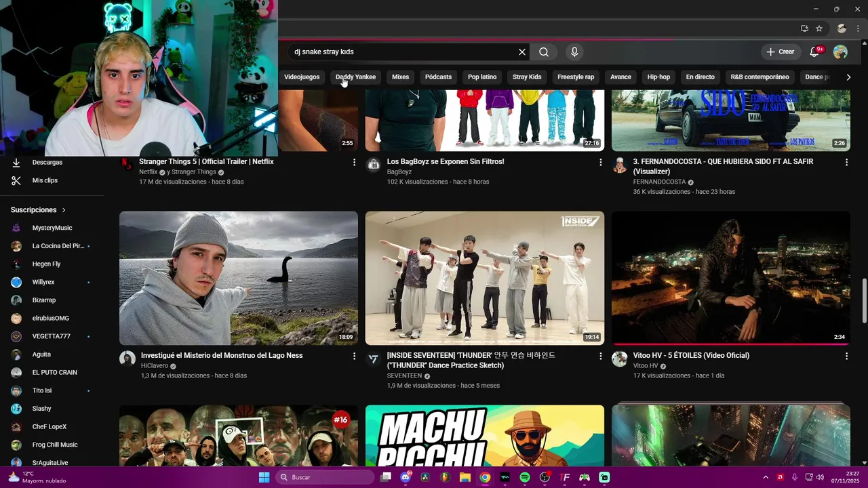Viewport: 868px width, 488px height.
Task: Open more options for Vitoo HV video
Action: [x=846, y=356]
